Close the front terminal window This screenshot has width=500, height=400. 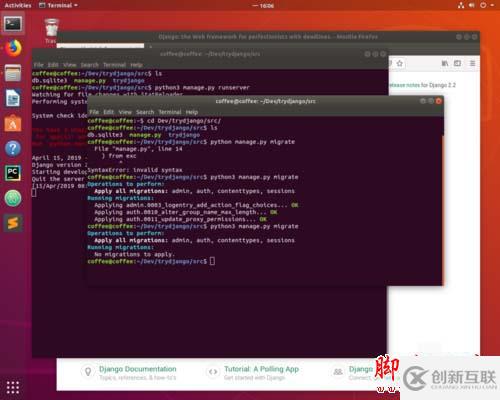pyautogui.click(x=439, y=101)
